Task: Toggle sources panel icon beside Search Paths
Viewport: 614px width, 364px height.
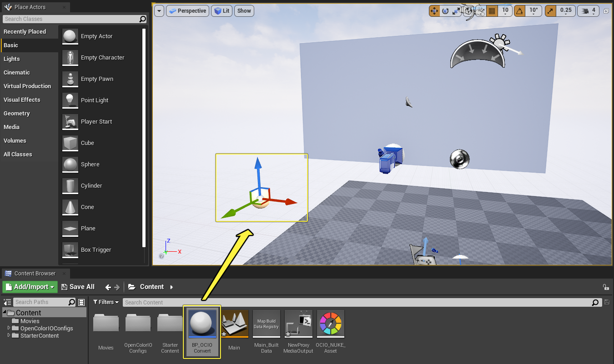Action: (x=7, y=302)
